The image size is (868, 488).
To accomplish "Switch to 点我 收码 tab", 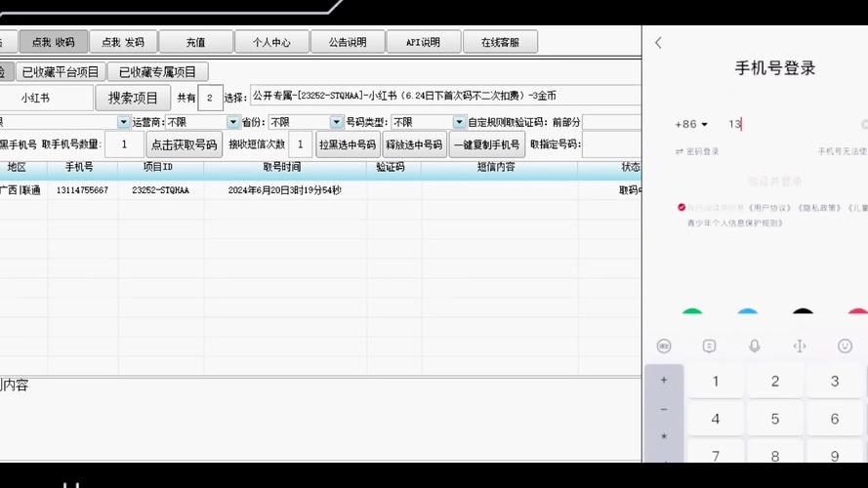I will coord(53,42).
